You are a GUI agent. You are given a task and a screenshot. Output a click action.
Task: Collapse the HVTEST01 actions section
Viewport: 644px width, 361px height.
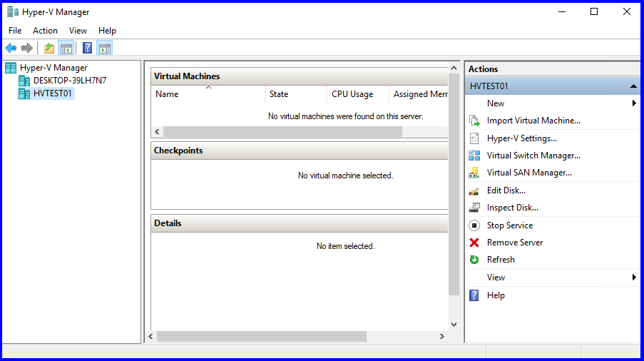tap(633, 86)
